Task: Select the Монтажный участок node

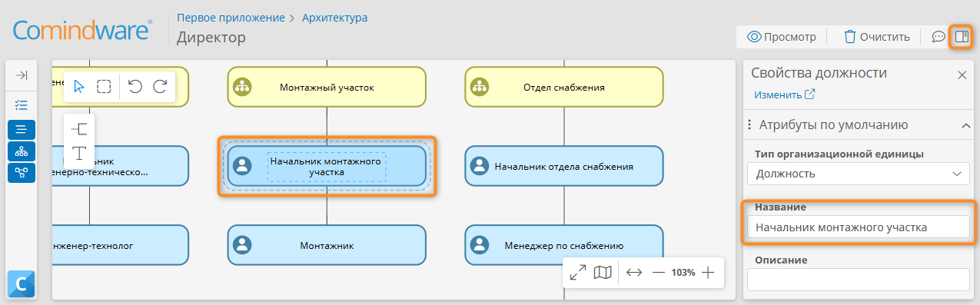Action: [x=327, y=87]
